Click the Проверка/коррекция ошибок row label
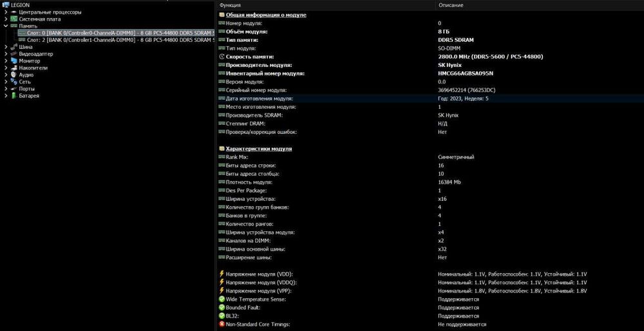 [x=261, y=132]
